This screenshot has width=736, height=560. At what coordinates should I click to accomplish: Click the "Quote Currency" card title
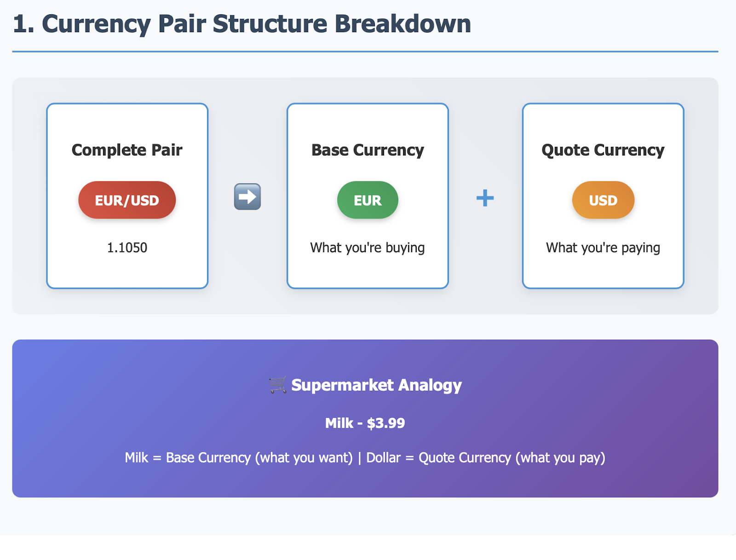tap(603, 150)
